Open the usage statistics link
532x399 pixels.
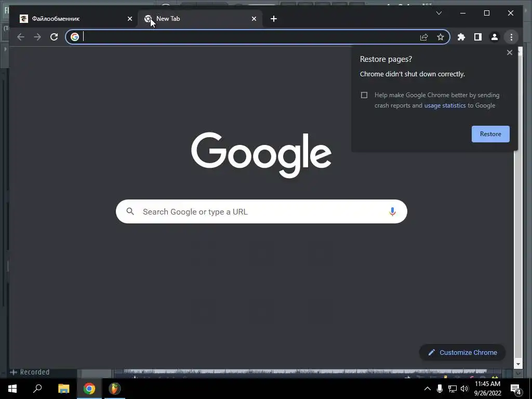(445, 105)
